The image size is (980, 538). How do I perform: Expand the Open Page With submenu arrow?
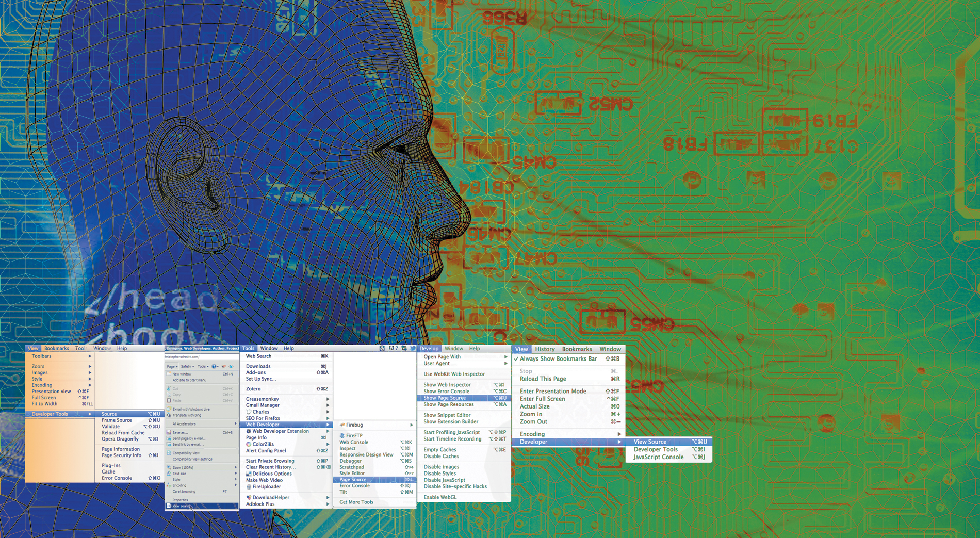coord(506,356)
